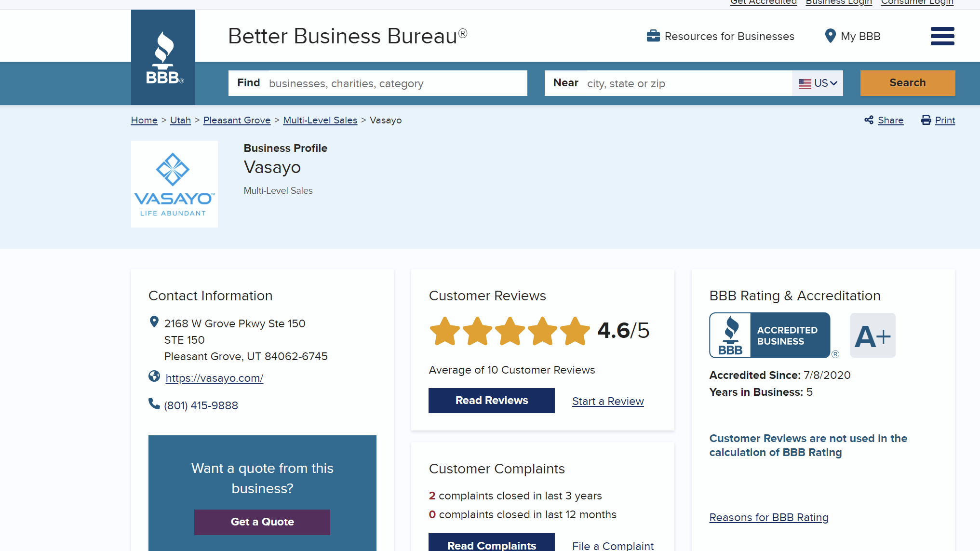
Task: Click Read Reviews button
Action: (492, 400)
